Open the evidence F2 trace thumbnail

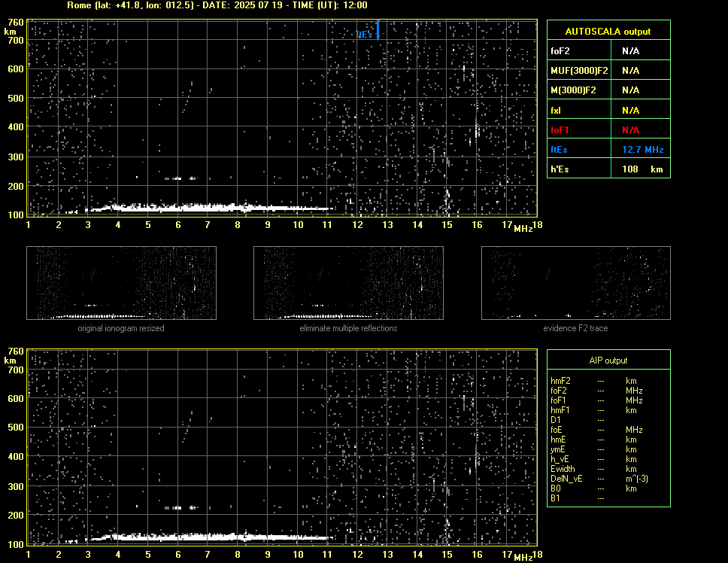pos(576,283)
